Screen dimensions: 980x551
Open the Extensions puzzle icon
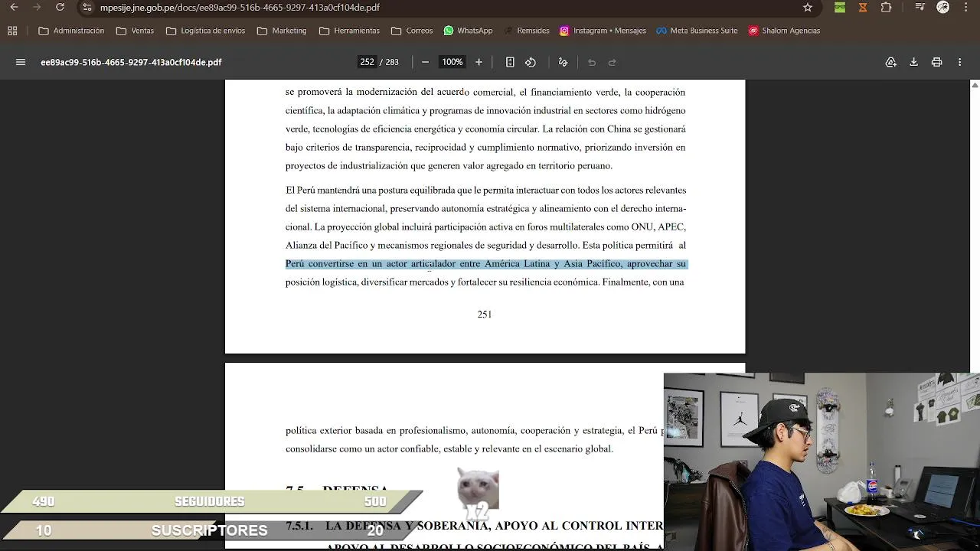(886, 8)
